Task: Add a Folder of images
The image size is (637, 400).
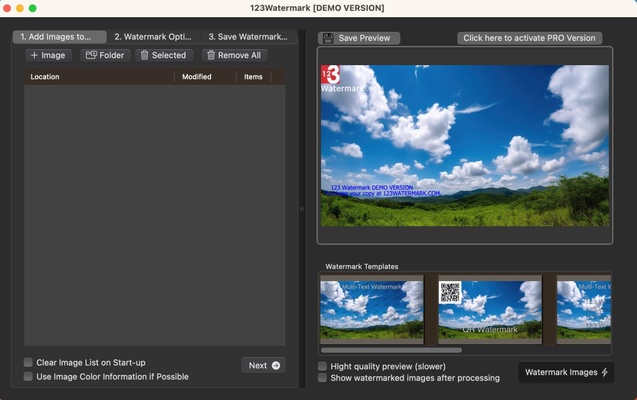Action: point(105,55)
